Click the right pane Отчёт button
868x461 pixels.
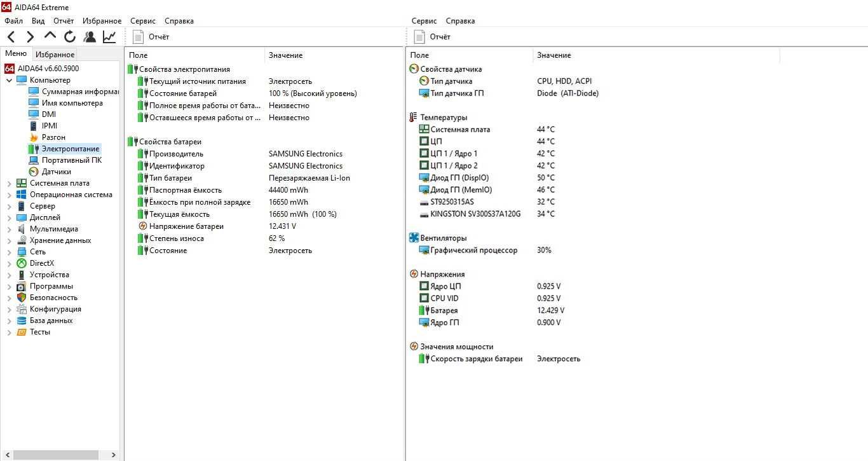tap(433, 37)
